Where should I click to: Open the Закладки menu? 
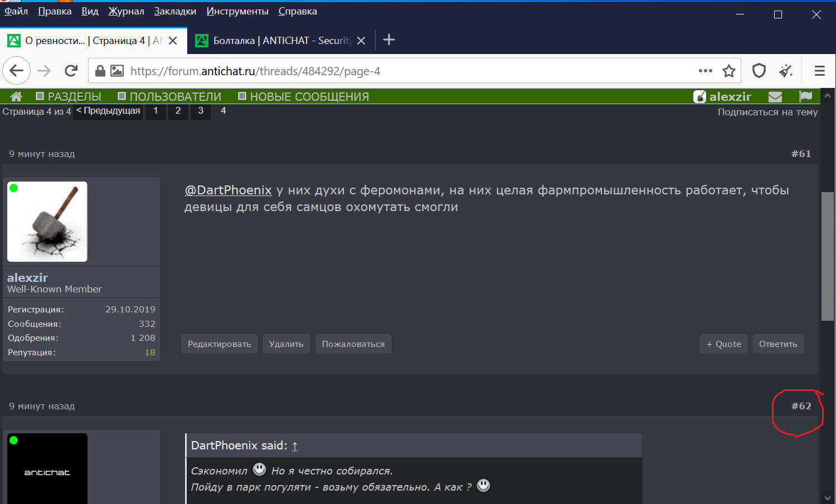[175, 11]
